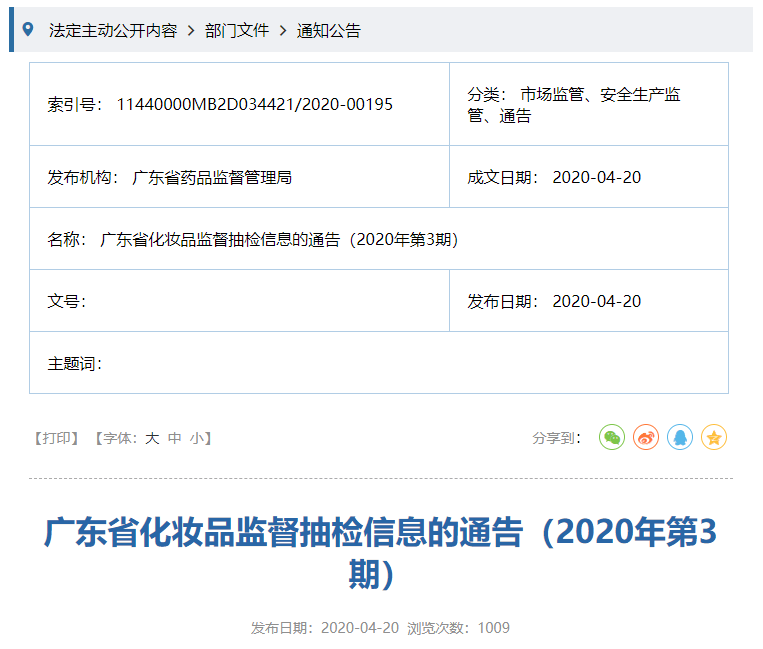Set font size to 大

coord(152,438)
